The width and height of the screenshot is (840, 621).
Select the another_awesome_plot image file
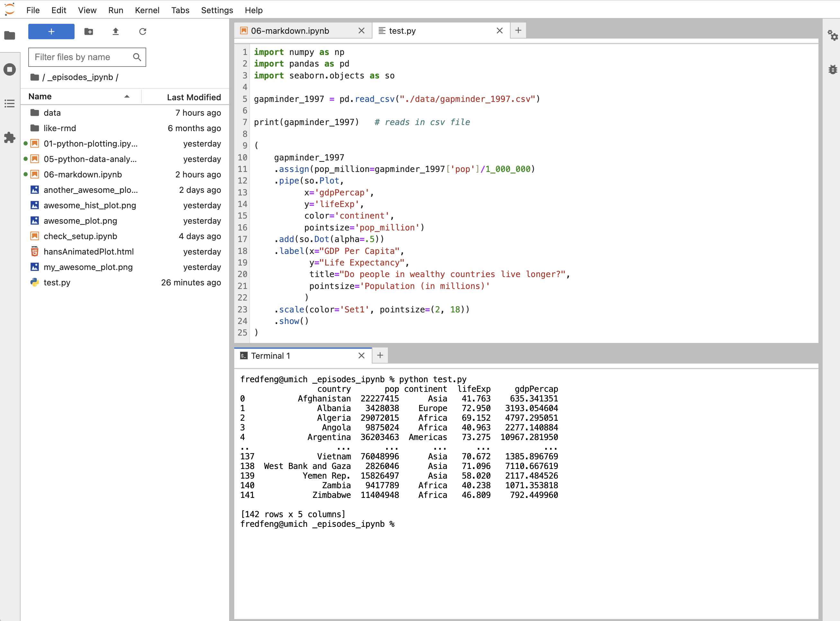click(125, 190)
